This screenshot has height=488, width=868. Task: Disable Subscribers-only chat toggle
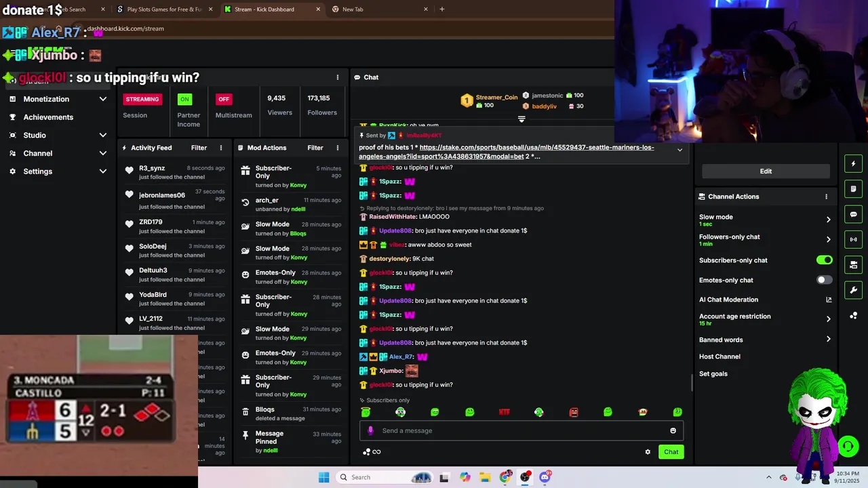825,260
